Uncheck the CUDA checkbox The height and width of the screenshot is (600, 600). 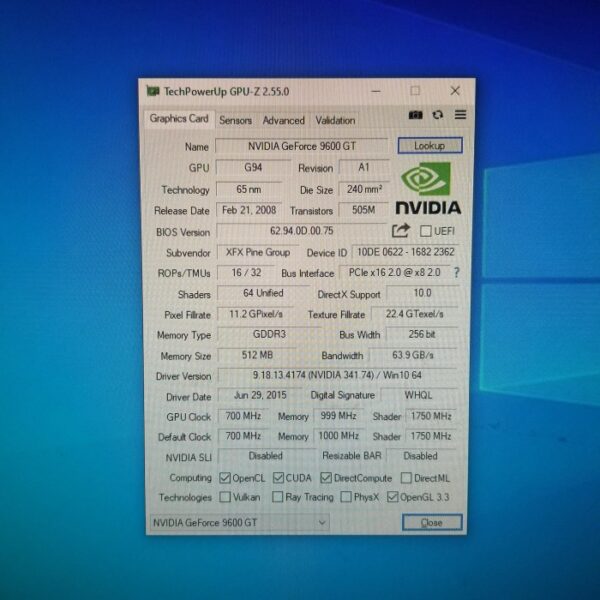[278, 478]
